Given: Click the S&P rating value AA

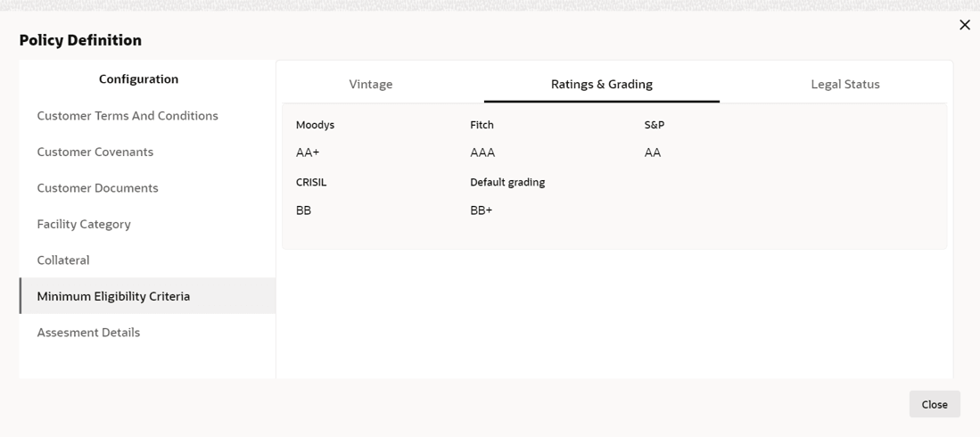Looking at the screenshot, I should click(x=653, y=153).
